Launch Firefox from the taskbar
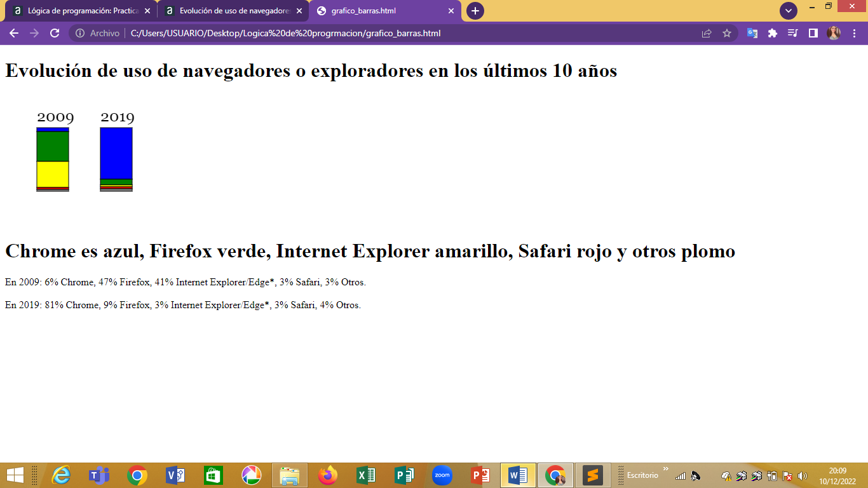868x488 pixels. (x=328, y=475)
